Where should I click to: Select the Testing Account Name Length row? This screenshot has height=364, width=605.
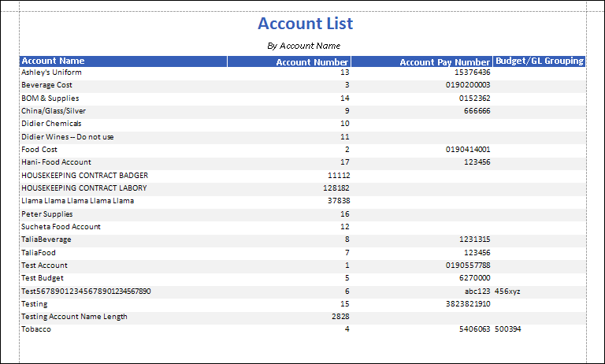click(x=74, y=317)
